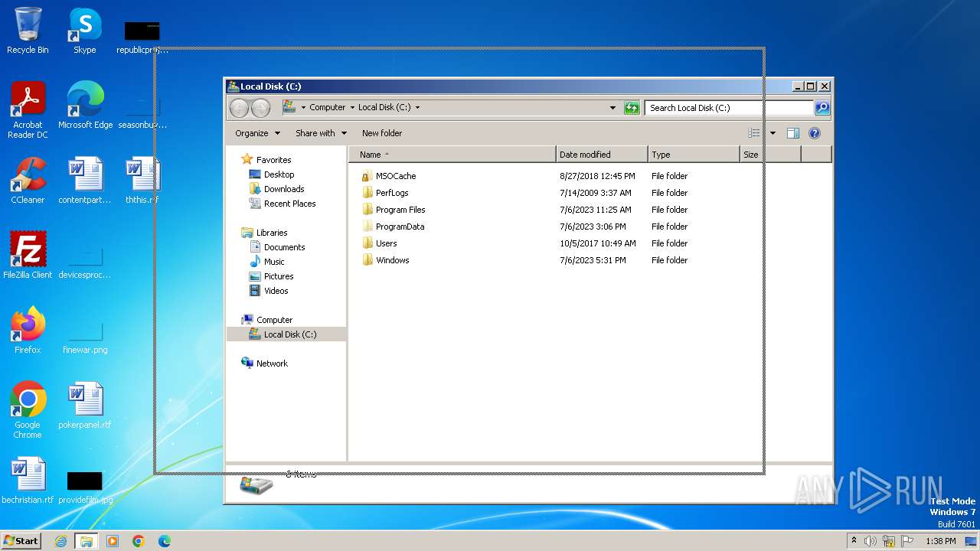Select the Acrobat Reader DC desktop icon
980x551 pixels.
[28, 110]
